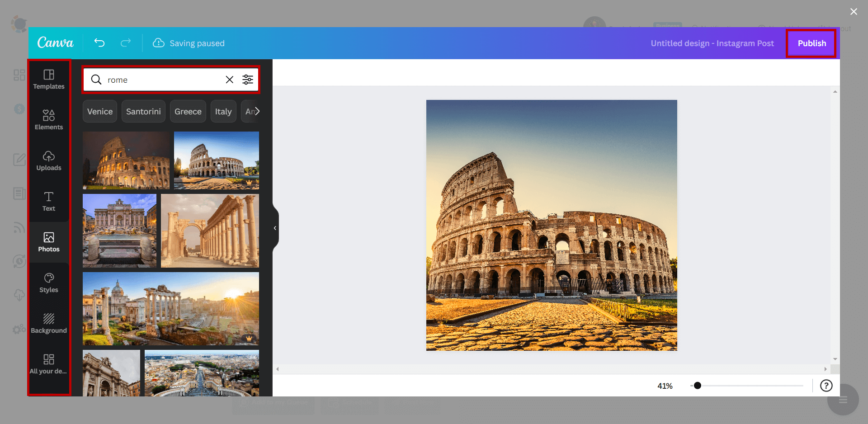Open the help menu
The height and width of the screenshot is (424, 868).
tap(826, 386)
